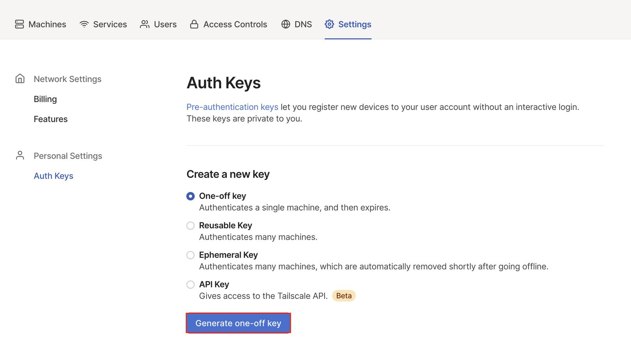Click the Users people icon

tap(145, 24)
